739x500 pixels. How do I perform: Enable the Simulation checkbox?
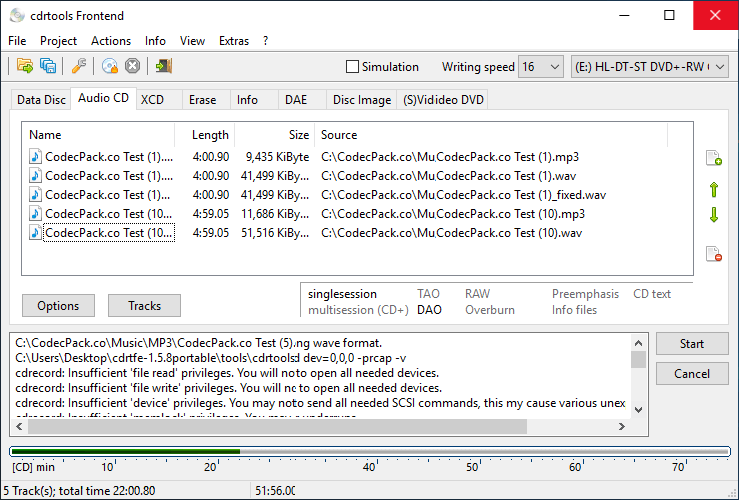[352, 66]
